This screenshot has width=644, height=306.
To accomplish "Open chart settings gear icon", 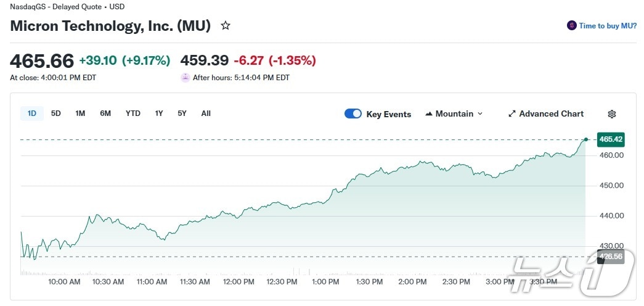I will click(x=611, y=114).
